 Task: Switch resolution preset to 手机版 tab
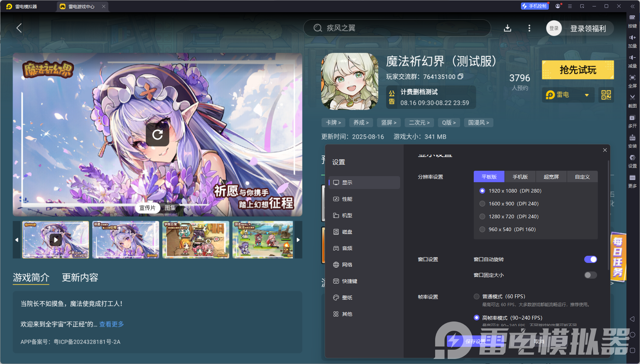(520, 176)
